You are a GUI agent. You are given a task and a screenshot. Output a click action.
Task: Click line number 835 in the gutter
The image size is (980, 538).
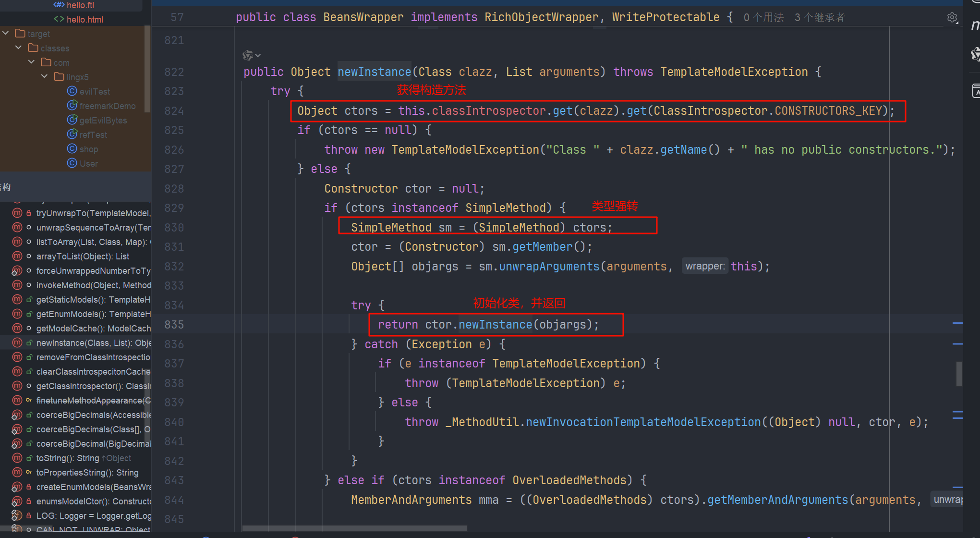[174, 325]
